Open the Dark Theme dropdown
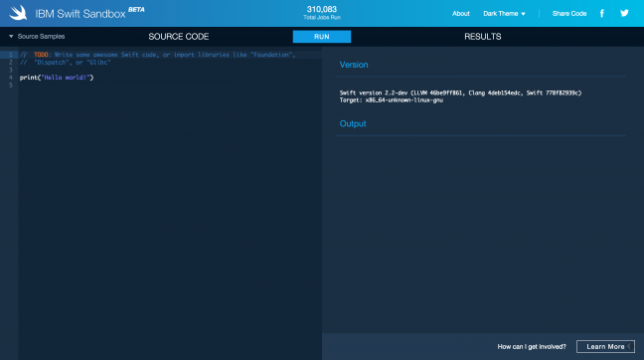 [x=504, y=14]
